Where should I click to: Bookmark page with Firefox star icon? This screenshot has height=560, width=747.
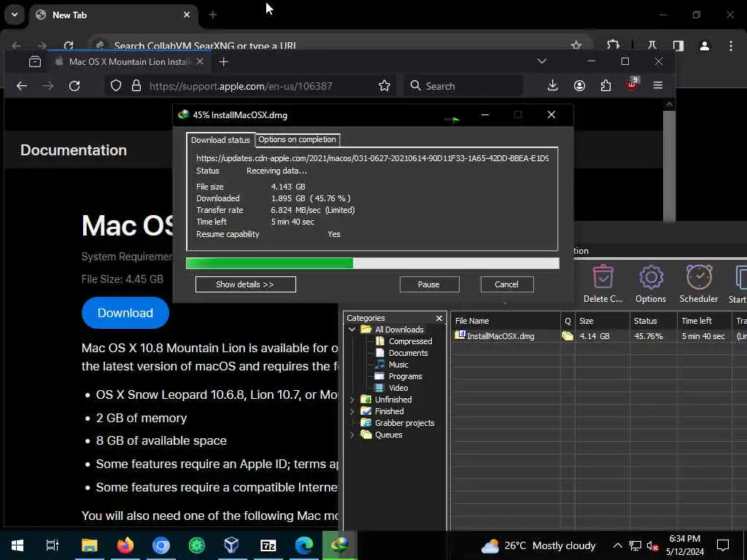pos(384,86)
